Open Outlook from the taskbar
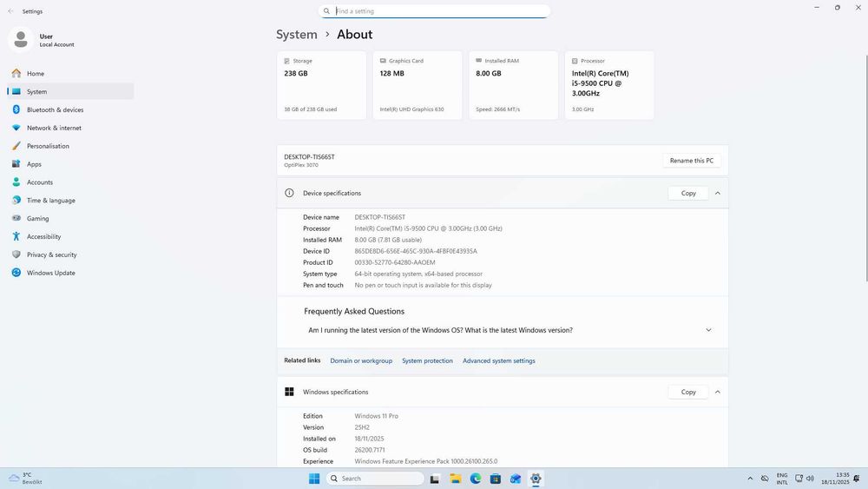 tap(516, 479)
